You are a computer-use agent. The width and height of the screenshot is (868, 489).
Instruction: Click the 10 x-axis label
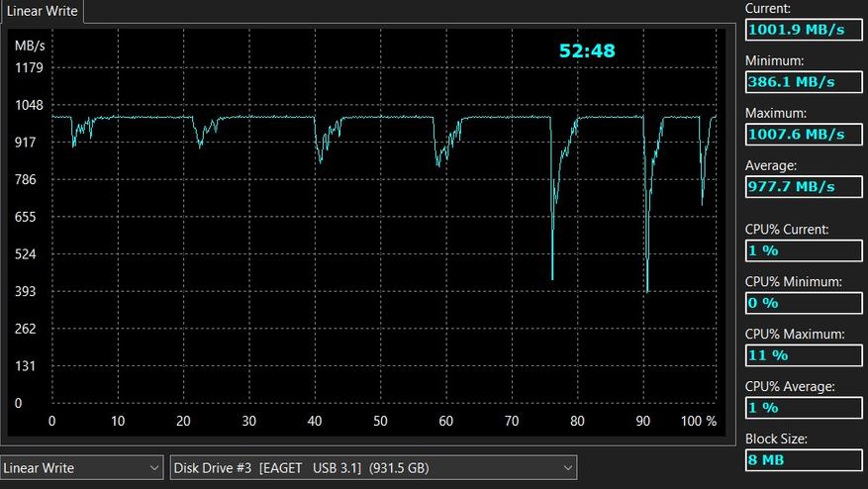(x=118, y=421)
